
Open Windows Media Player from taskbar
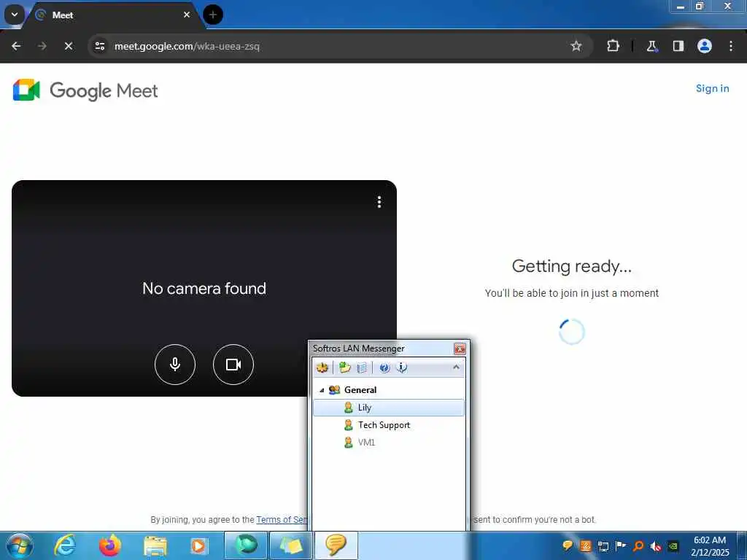point(199,545)
